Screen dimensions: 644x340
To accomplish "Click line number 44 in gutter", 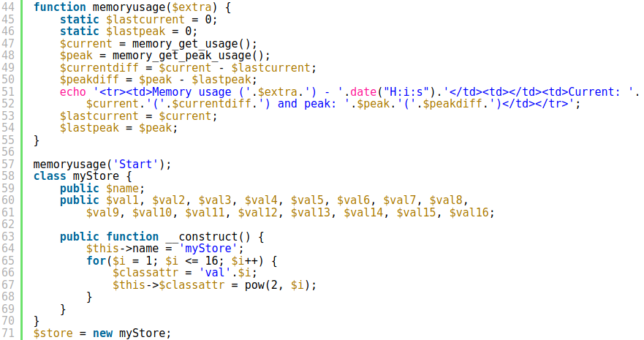I will tap(8, 7).
